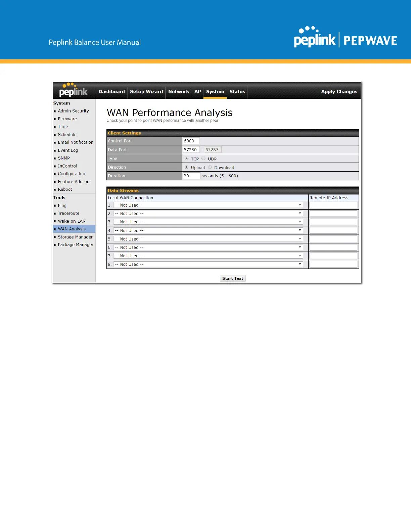Screen dimensions: 411x532
Task: Click the Start Test button
Action: (233, 278)
